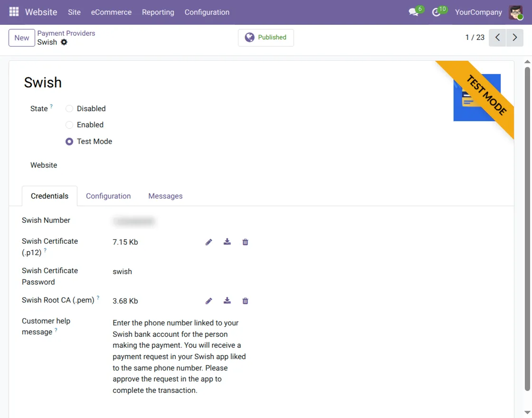Go back to Payment Providers breadcrumb
The image size is (532, 418).
click(66, 33)
